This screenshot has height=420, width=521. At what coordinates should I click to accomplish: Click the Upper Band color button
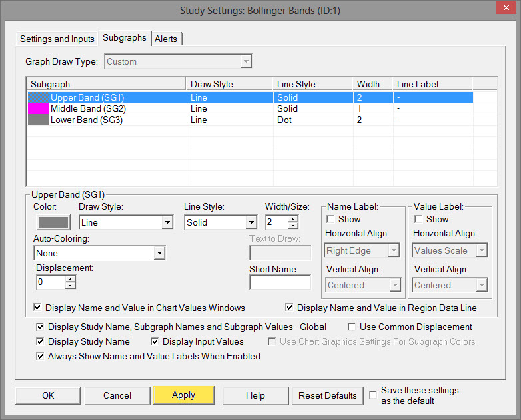(x=53, y=222)
